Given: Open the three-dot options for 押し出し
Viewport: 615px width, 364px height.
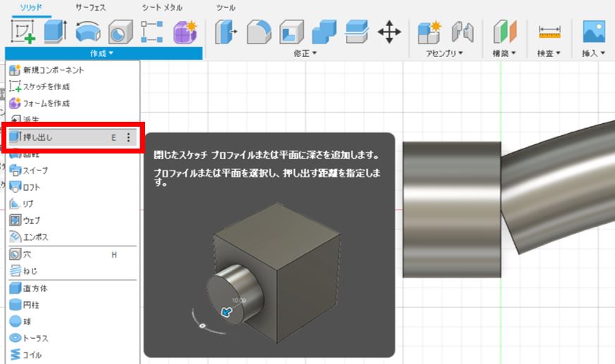Looking at the screenshot, I should pyautogui.click(x=128, y=137).
